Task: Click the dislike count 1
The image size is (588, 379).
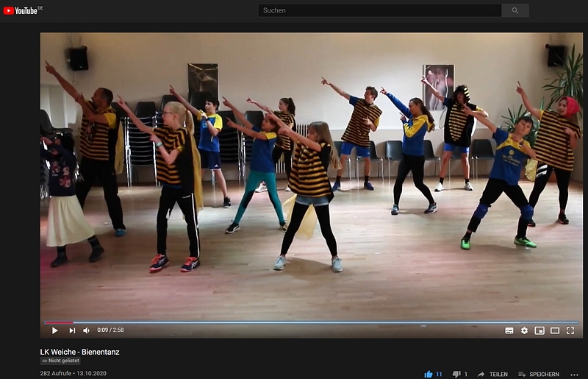Action: tap(466, 374)
